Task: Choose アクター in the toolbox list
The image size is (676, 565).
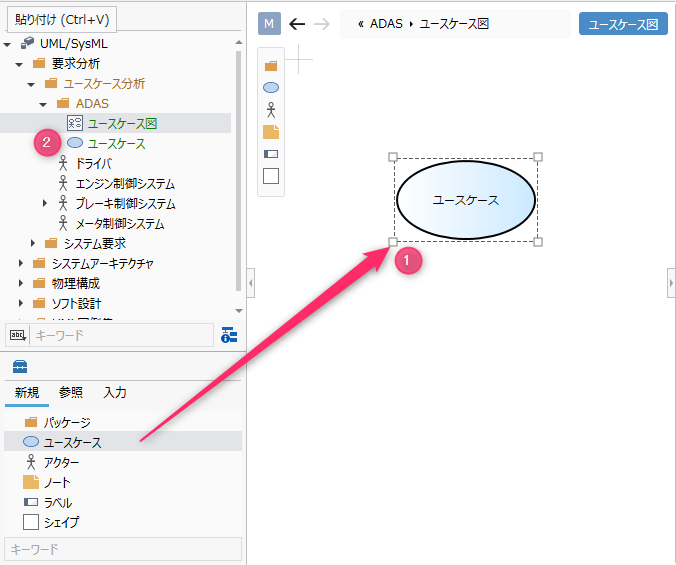Action: coord(123,462)
